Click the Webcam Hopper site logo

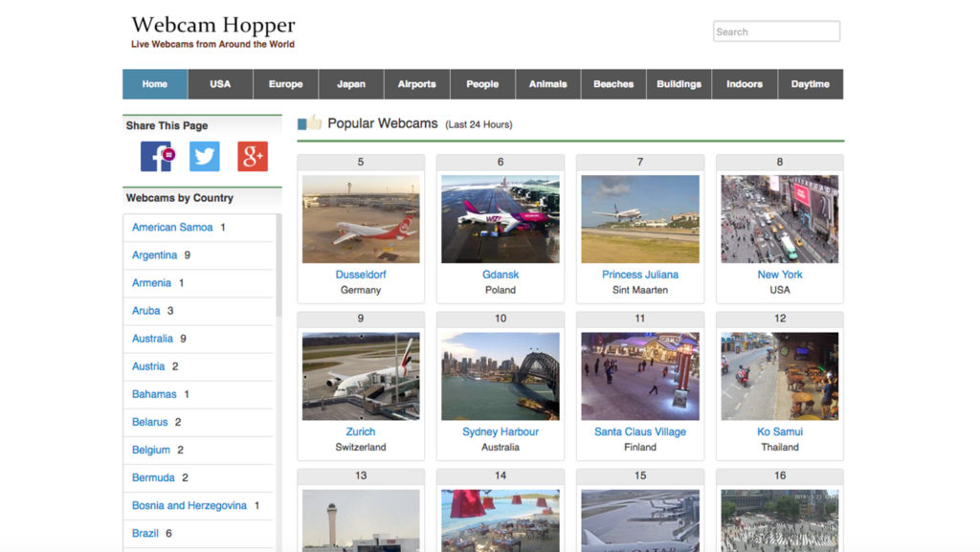[213, 25]
